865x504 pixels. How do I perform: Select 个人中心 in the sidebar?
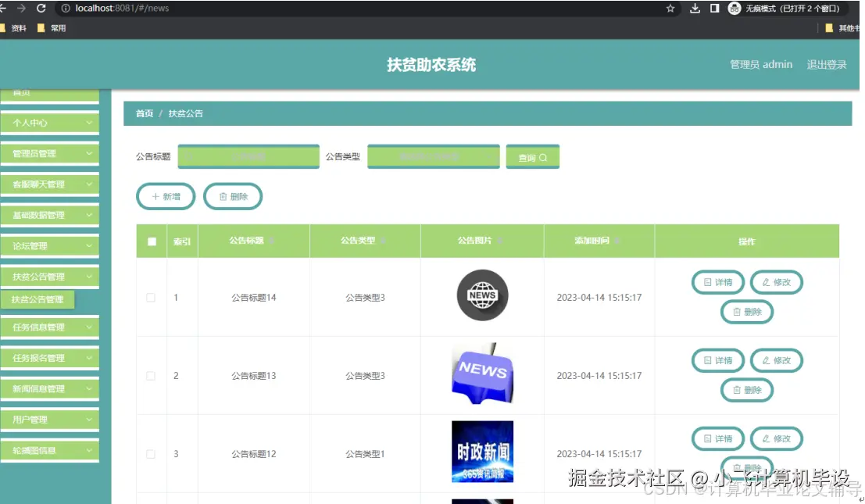coord(50,123)
